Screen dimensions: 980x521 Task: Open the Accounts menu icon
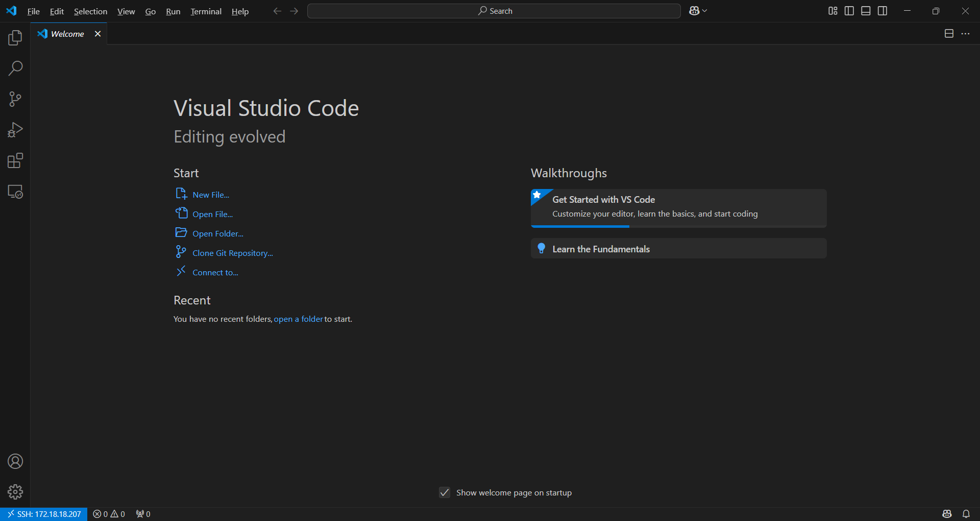(15, 461)
